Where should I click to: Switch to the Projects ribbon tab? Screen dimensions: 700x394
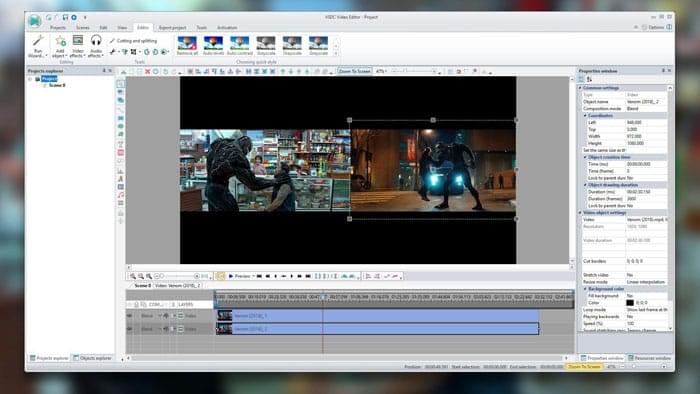[58, 28]
